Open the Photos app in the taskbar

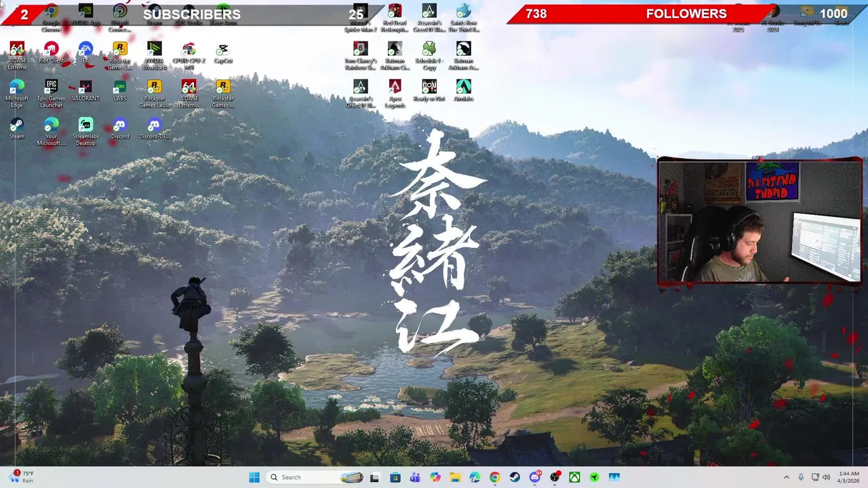pos(614,477)
